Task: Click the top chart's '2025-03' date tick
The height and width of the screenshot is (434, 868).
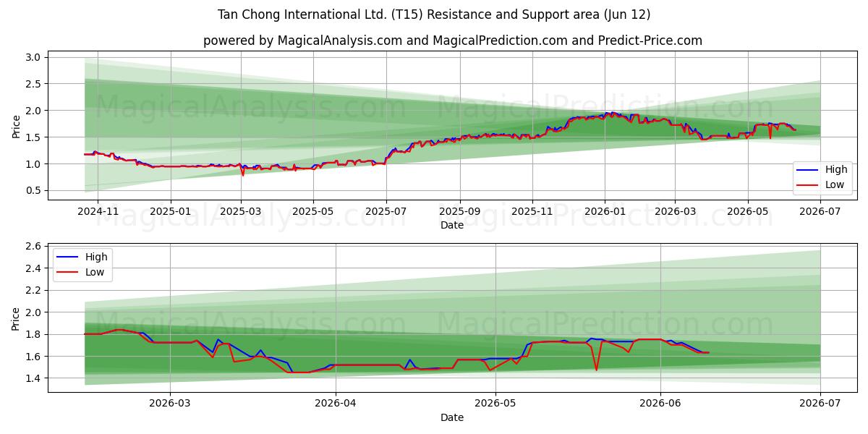Action: point(241,213)
